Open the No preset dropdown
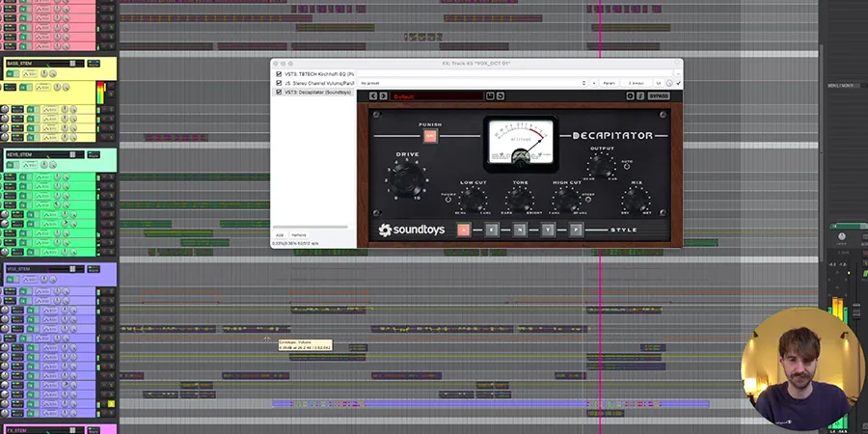 pyautogui.click(x=473, y=83)
